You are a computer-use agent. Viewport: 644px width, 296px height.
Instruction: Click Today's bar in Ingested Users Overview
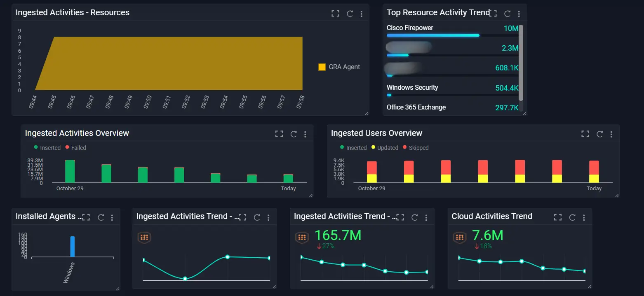(x=594, y=172)
